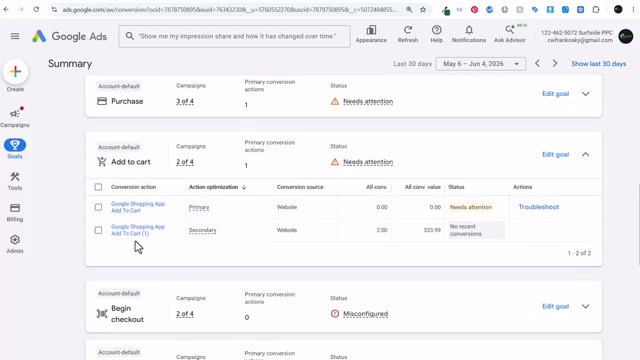640x360 pixels.
Task: Click browser back arrow
Action: (6, 9)
